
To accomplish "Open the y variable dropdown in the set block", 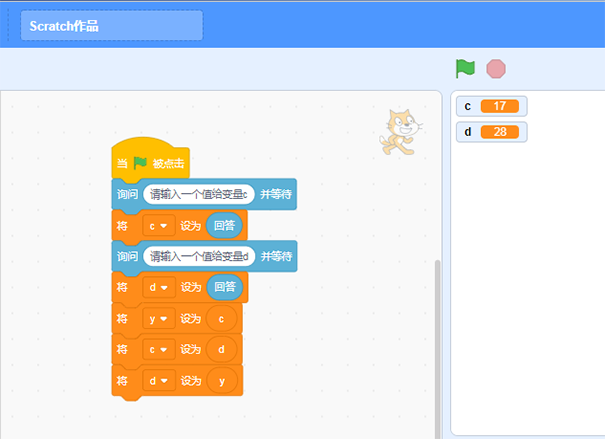I will [159, 318].
